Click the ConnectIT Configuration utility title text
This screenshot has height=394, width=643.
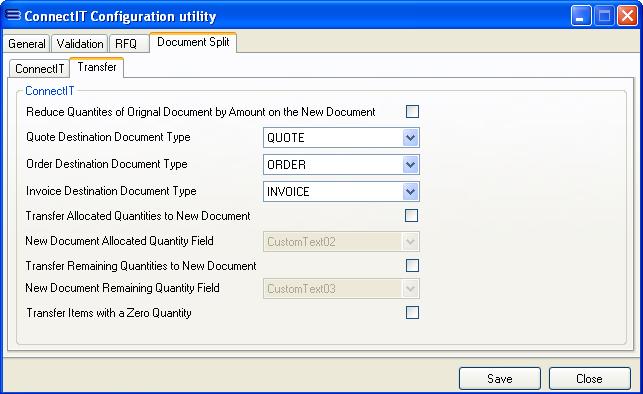click(120, 16)
